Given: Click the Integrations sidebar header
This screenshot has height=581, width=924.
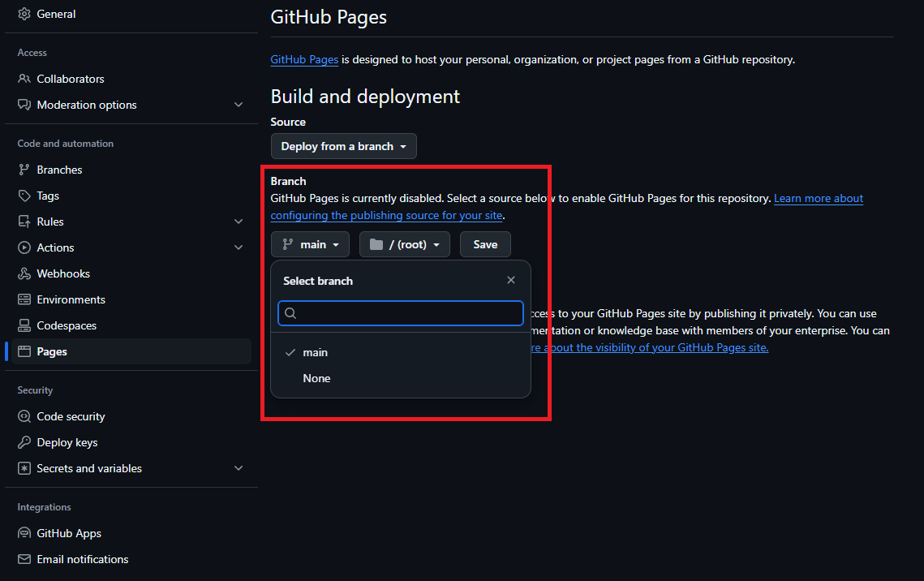Looking at the screenshot, I should (44, 507).
